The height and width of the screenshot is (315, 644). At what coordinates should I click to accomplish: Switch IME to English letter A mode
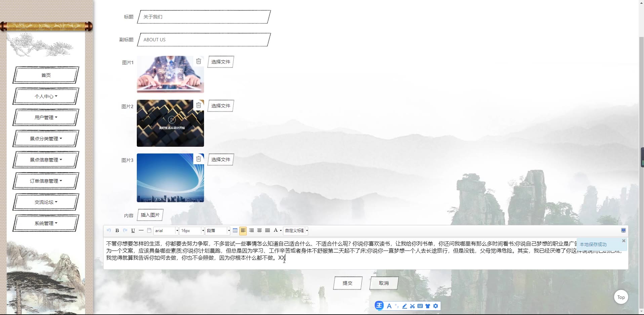(389, 306)
